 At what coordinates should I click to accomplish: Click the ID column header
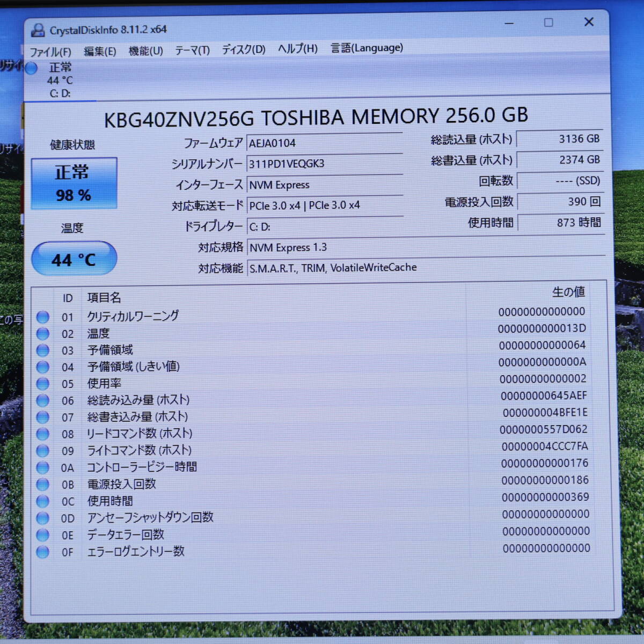(x=68, y=298)
